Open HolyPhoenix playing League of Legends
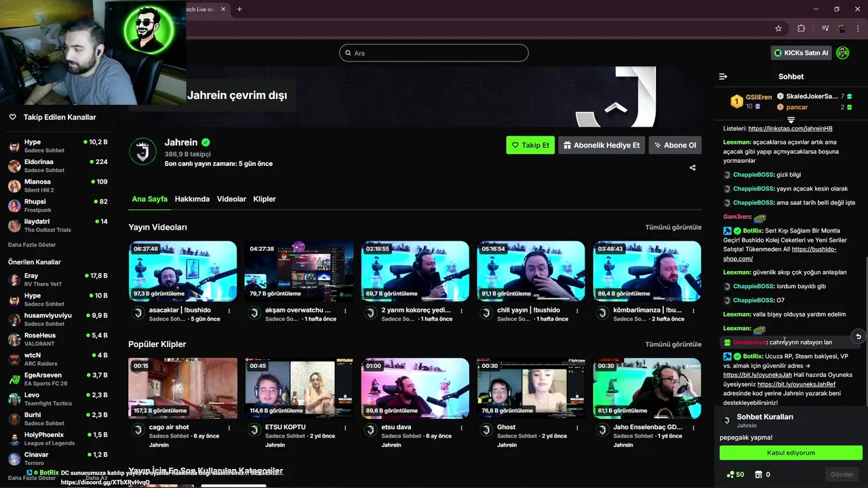The width and height of the screenshot is (868, 488). click(58, 439)
